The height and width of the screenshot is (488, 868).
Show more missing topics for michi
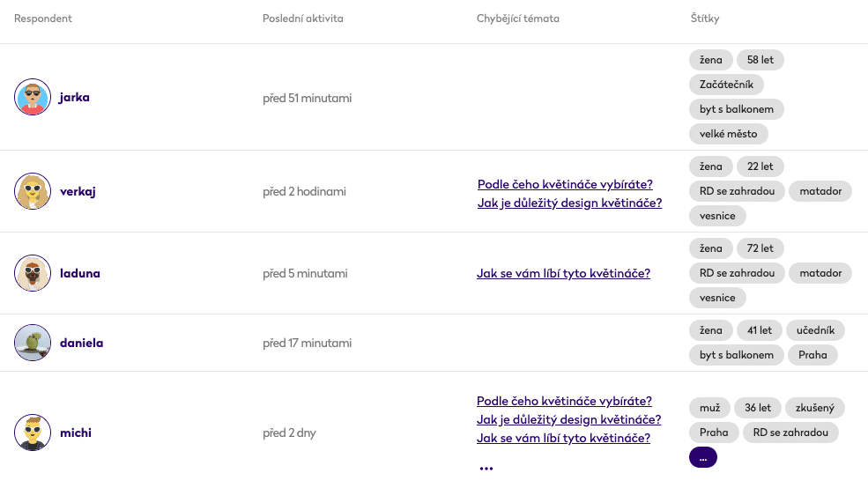pyautogui.click(x=486, y=469)
